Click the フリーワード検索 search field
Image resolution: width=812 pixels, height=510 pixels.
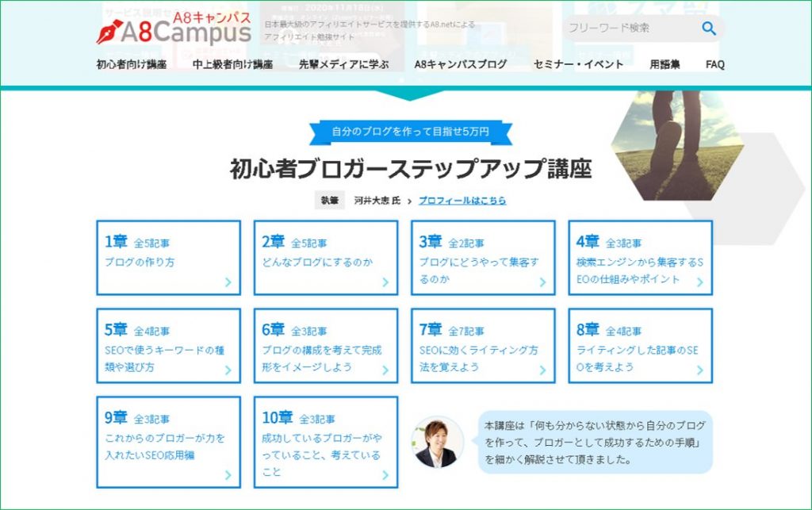626,29
